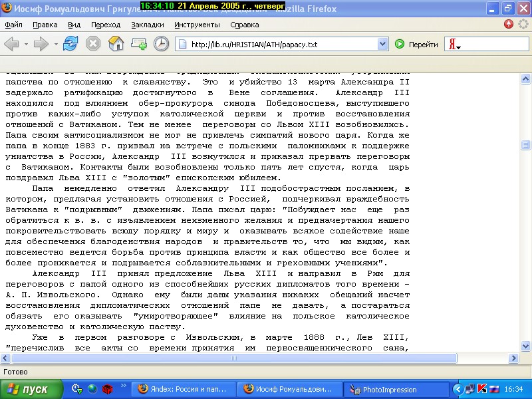The image size is (532, 399).
Task: Open the History clock icon
Action: pyautogui.click(x=161, y=45)
